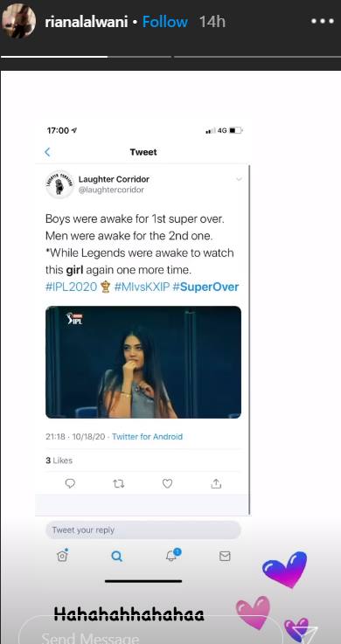Click the share upload icon under tweet
The width and height of the screenshot is (341, 644).
coord(216,484)
